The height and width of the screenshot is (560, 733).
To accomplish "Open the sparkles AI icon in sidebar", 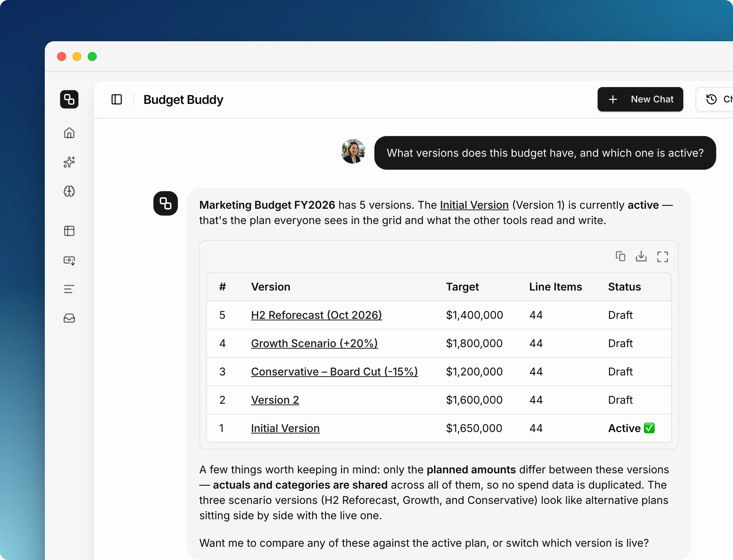I will pyautogui.click(x=69, y=162).
